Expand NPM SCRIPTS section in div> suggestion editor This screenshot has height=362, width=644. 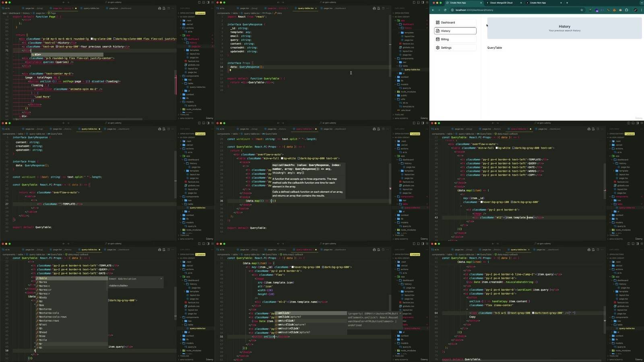(x=186, y=118)
